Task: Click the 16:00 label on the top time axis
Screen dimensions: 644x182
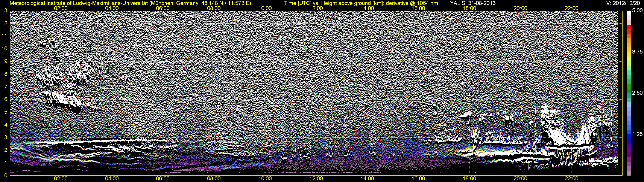Action: pos(418,8)
